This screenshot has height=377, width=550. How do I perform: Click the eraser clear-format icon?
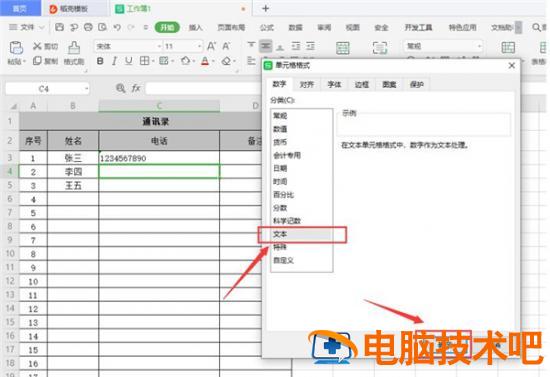[226, 61]
